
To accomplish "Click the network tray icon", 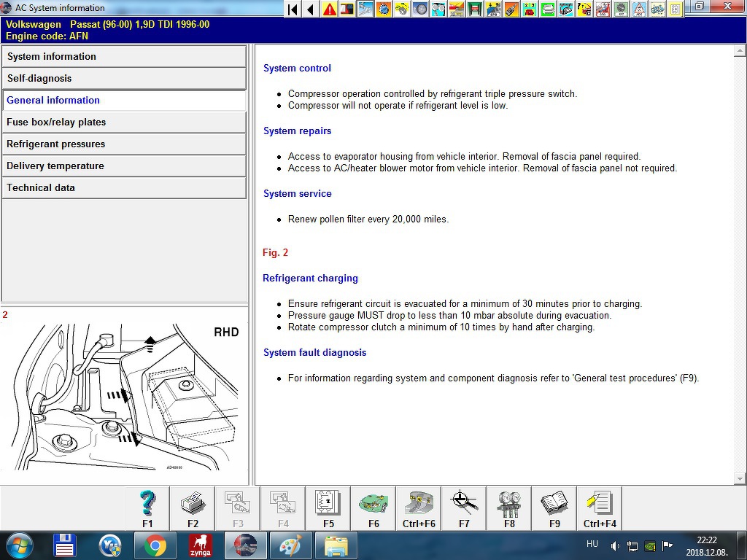I will pyautogui.click(x=632, y=546).
